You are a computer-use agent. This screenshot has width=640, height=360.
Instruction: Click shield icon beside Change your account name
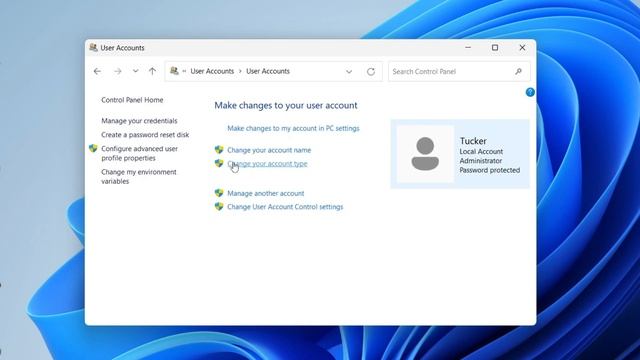pyautogui.click(x=219, y=150)
